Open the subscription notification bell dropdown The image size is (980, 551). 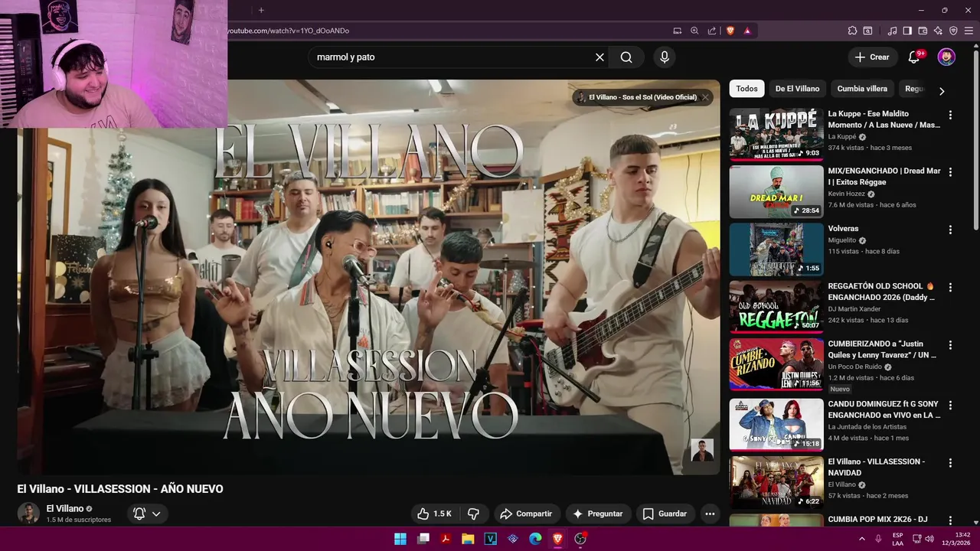tap(147, 514)
